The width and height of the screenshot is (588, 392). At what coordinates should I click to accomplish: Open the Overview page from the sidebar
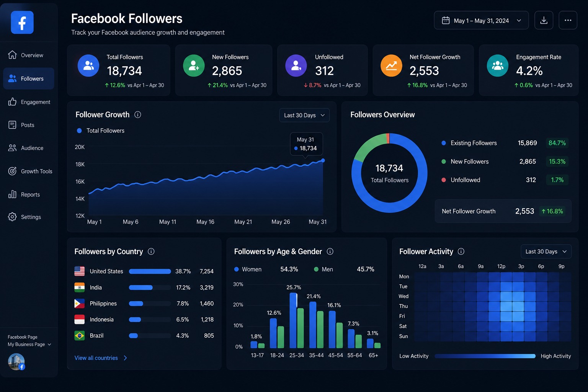pos(29,55)
